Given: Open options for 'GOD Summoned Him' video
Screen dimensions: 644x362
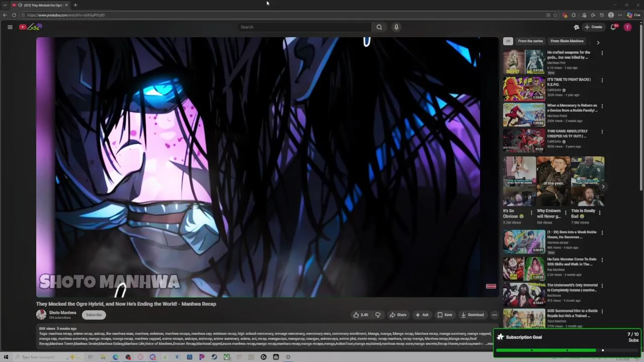Looking at the screenshot, I should [602, 312].
